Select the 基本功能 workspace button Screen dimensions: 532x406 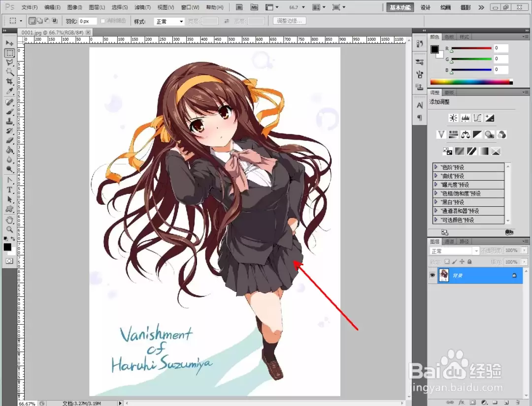click(x=400, y=7)
